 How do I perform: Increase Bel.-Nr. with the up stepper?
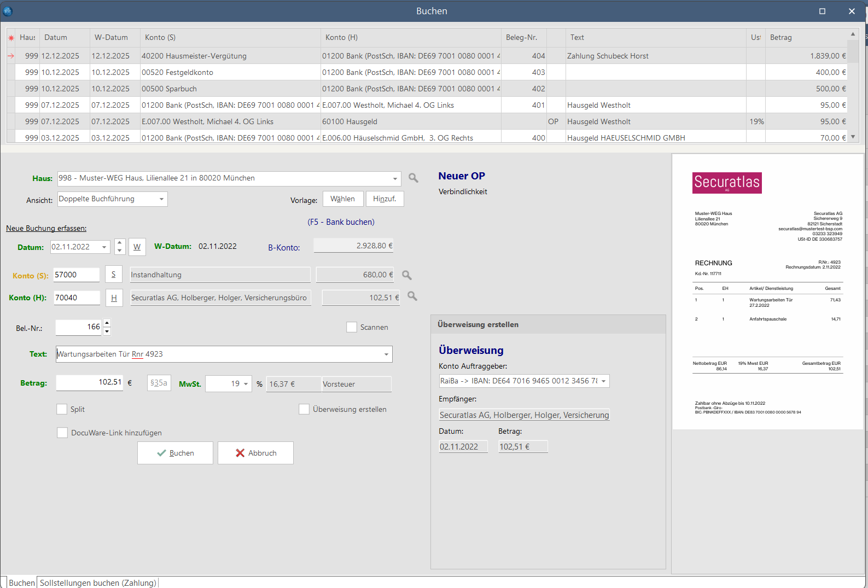[x=107, y=323]
